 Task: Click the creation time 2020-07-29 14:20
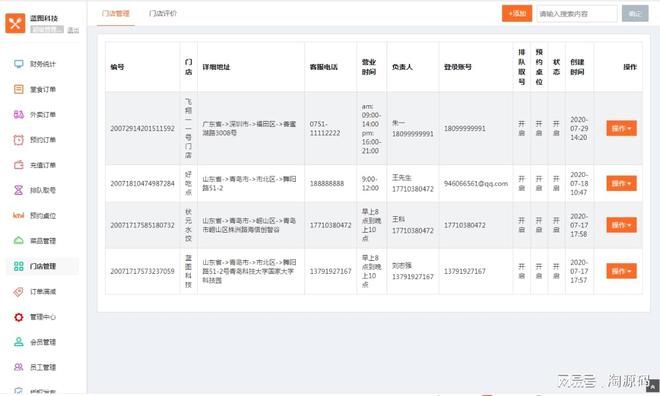click(579, 128)
